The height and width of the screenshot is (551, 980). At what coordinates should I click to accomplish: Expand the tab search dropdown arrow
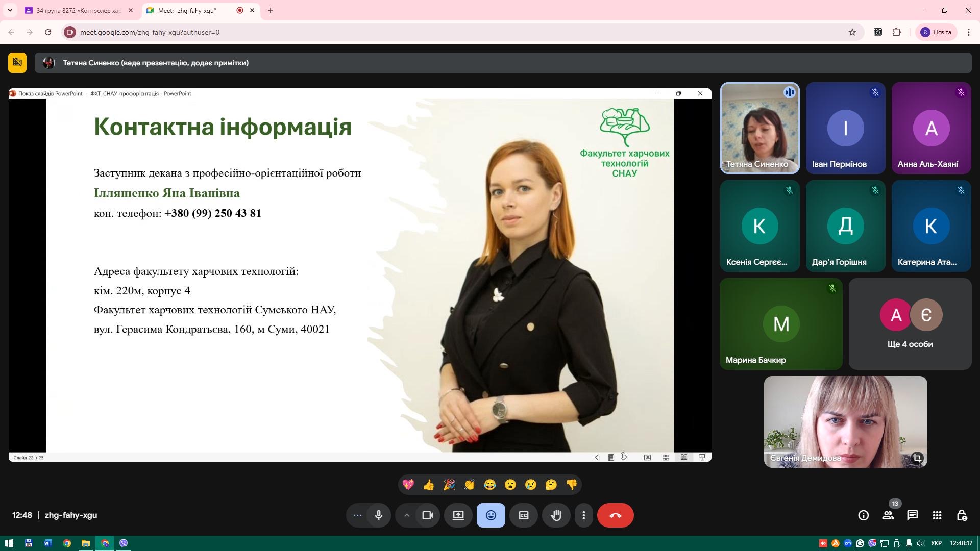10,10
